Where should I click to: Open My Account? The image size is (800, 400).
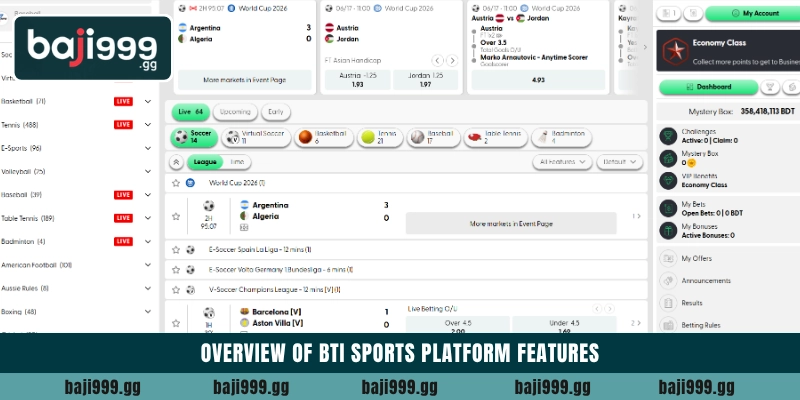coord(754,14)
